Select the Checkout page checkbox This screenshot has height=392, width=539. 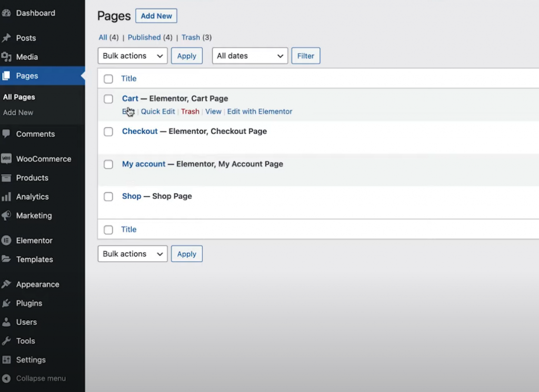[x=108, y=132]
